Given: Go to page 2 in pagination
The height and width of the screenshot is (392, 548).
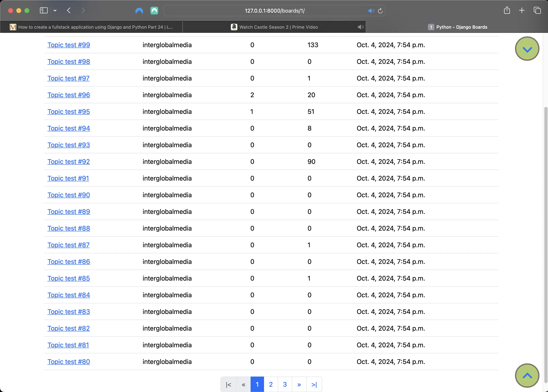Looking at the screenshot, I should (x=271, y=384).
